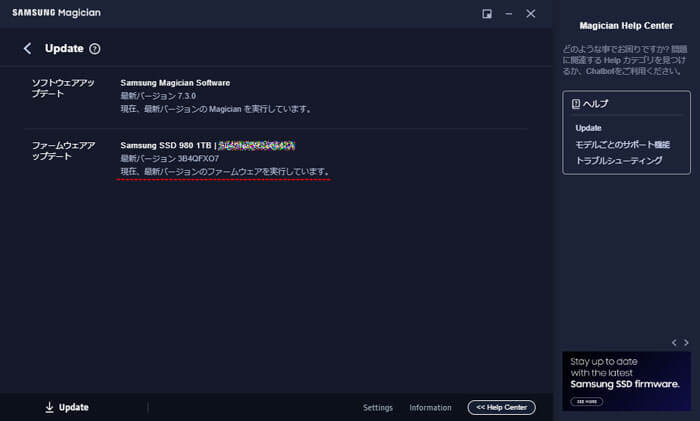Open the Update help topic link
The height and width of the screenshot is (421, 700).
tap(588, 128)
